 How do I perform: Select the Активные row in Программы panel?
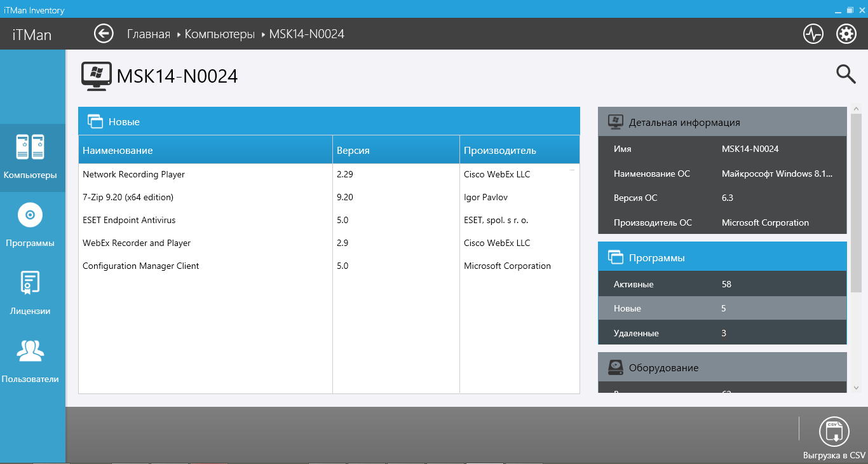tap(722, 283)
